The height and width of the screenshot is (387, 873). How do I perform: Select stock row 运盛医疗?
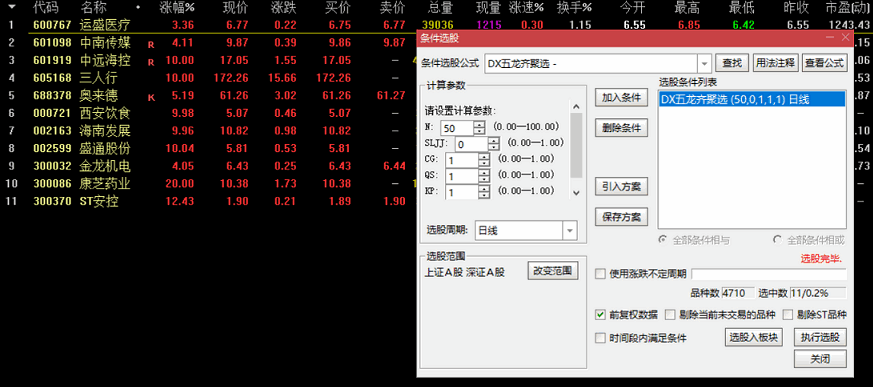pyautogui.click(x=105, y=25)
